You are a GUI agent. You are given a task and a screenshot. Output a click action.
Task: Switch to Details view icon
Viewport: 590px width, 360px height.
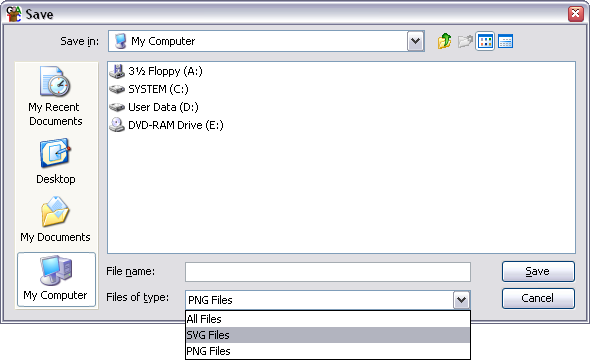pos(505,41)
